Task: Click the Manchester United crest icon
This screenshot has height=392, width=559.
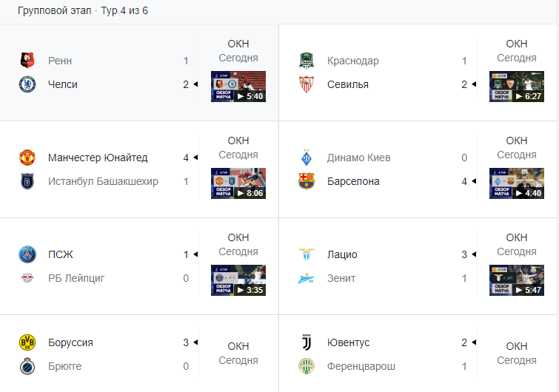Action: 27,158
